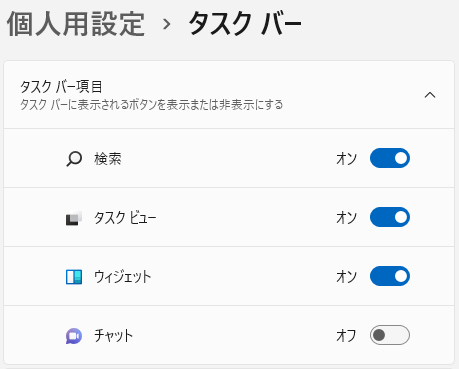The height and width of the screenshot is (369, 459).
Task: Click the オフ status next to チャット
Action: 346,336
